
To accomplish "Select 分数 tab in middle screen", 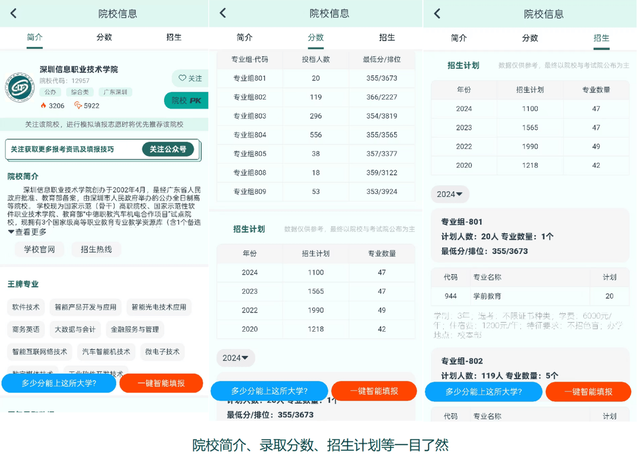I will pyautogui.click(x=316, y=38).
